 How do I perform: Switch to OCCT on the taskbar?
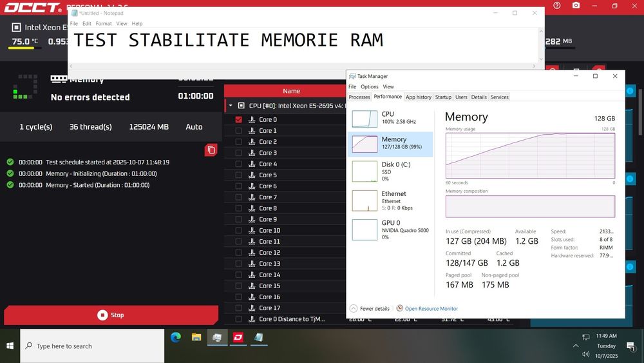click(x=238, y=337)
